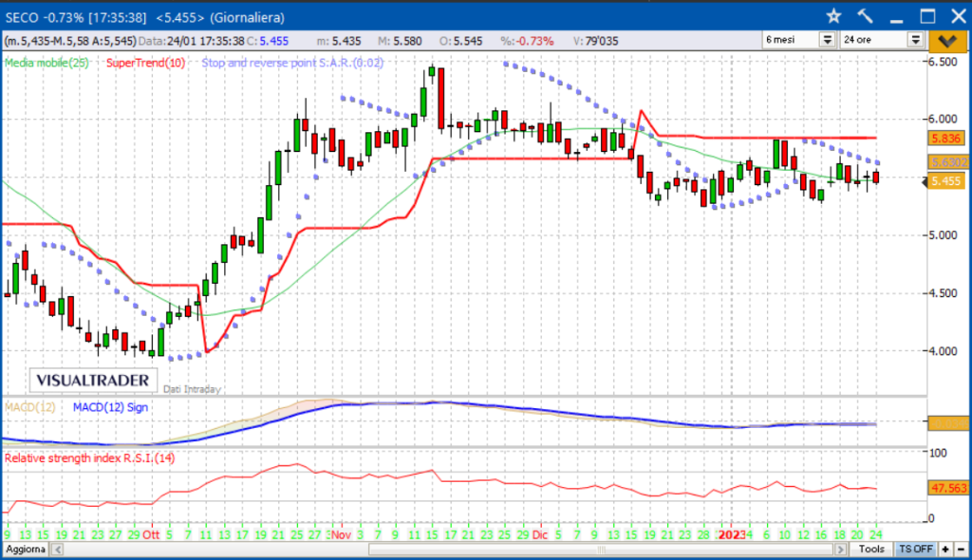Click the closing value C: 5.455

pyautogui.click(x=267, y=41)
